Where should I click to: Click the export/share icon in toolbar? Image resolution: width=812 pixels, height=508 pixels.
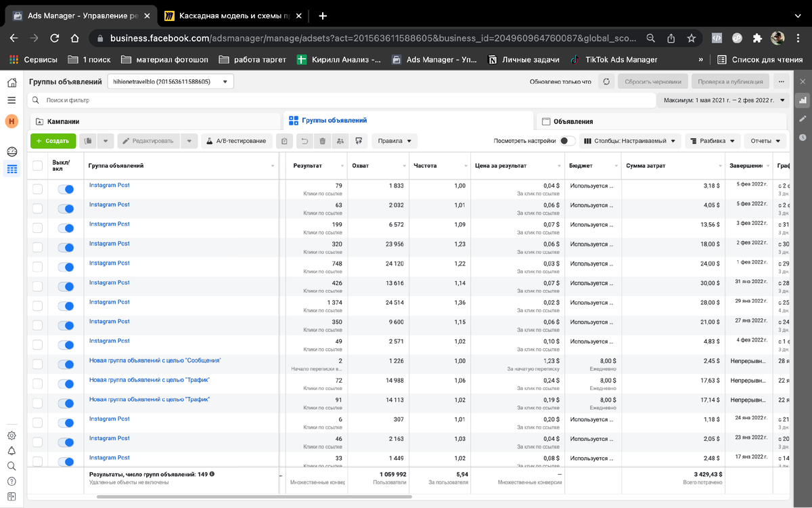359,141
